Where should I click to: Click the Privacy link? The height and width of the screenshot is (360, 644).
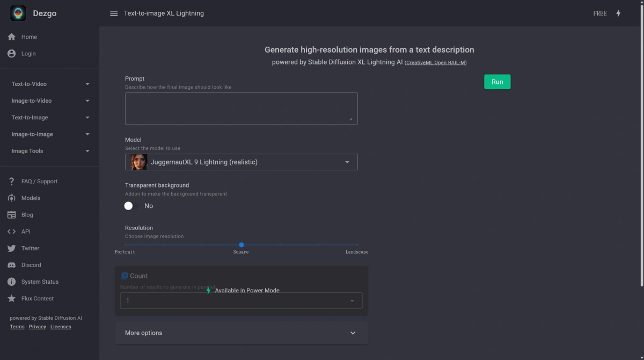[38, 327]
